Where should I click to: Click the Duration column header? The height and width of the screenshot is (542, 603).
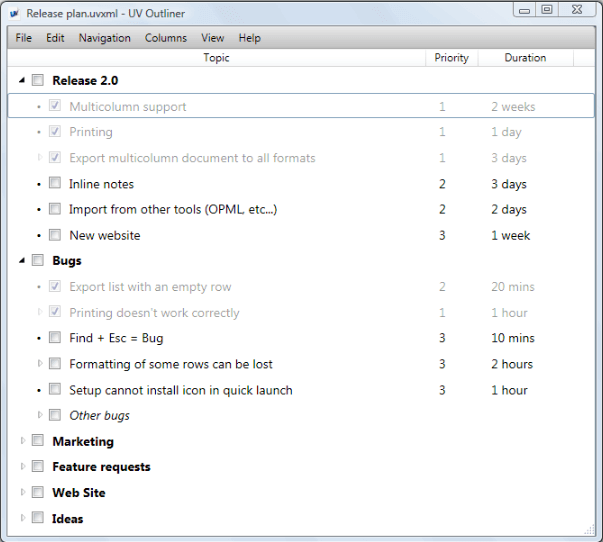click(x=525, y=58)
